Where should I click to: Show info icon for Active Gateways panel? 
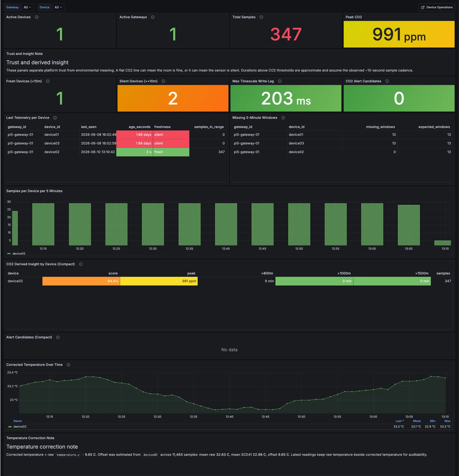click(x=153, y=17)
